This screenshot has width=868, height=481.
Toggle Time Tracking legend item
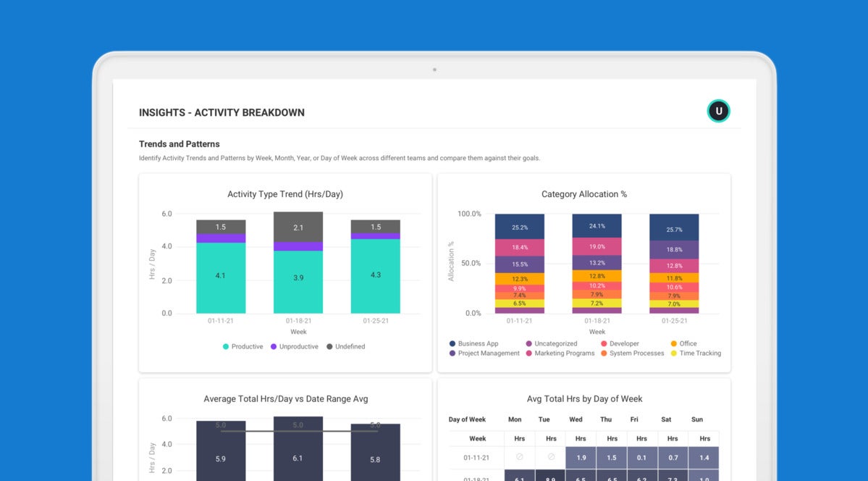696,354
